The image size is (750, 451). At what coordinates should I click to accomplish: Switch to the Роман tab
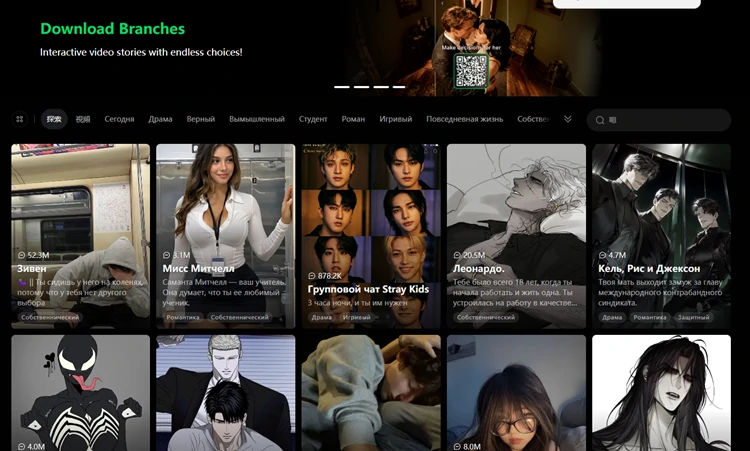point(353,119)
